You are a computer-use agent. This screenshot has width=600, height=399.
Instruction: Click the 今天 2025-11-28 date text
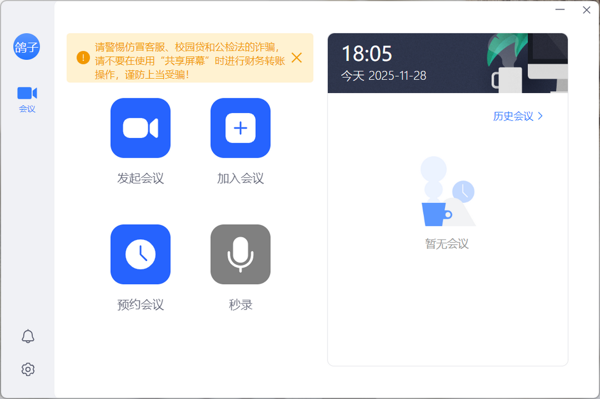[x=383, y=76]
